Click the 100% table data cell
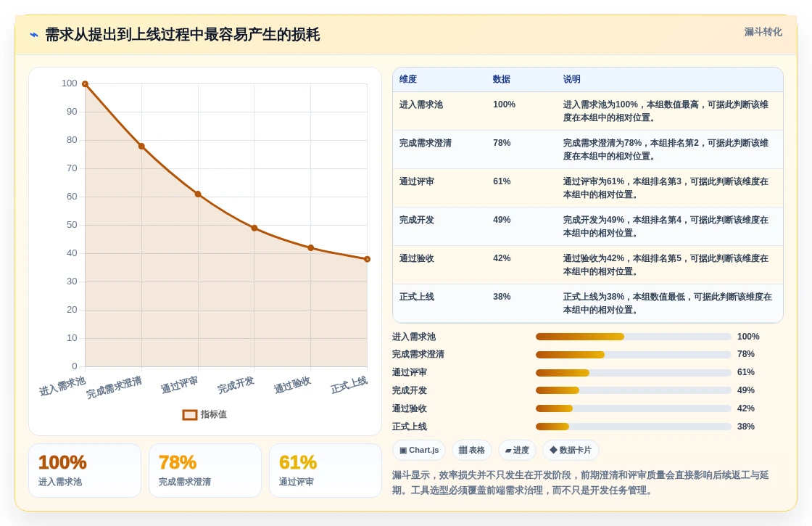The height and width of the screenshot is (526, 812). click(504, 104)
